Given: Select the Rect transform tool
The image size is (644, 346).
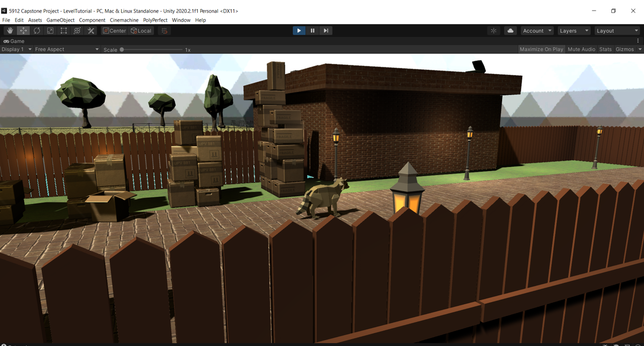Looking at the screenshot, I should click(x=64, y=31).
